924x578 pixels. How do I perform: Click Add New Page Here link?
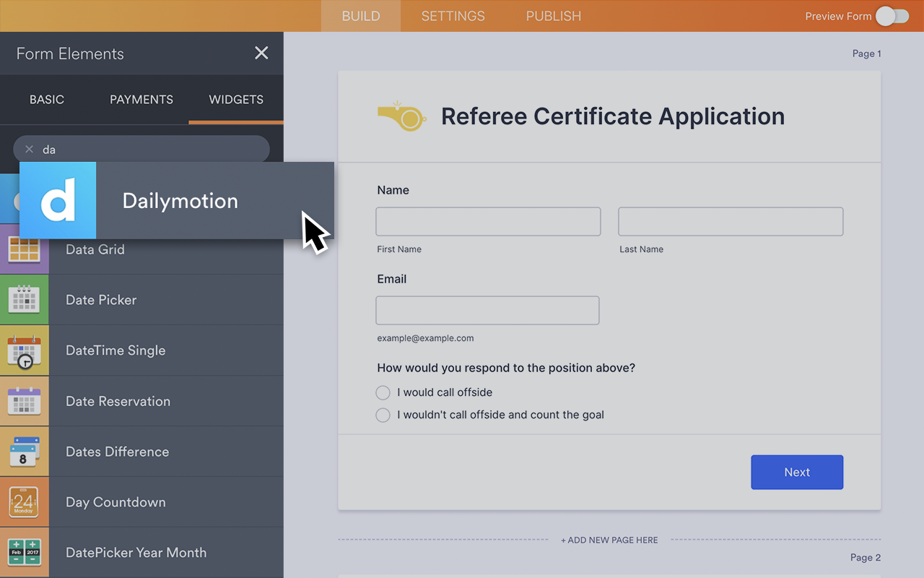coord(609,540)
